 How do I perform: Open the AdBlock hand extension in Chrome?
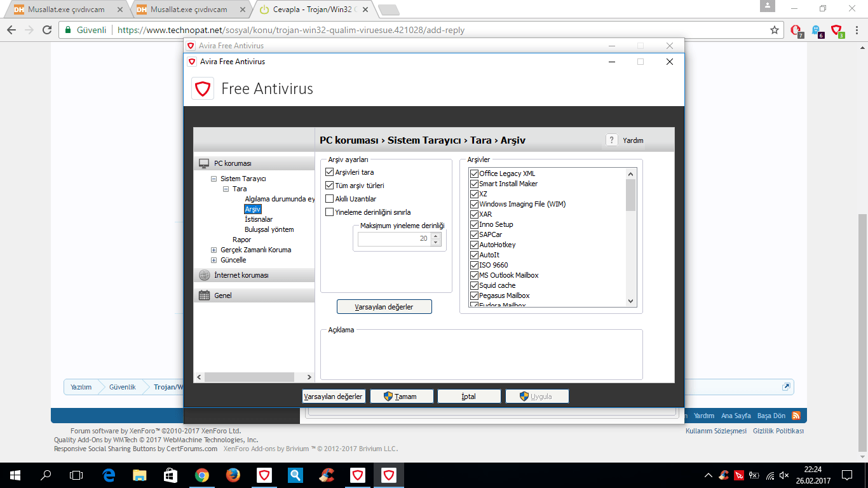[796, 30]
